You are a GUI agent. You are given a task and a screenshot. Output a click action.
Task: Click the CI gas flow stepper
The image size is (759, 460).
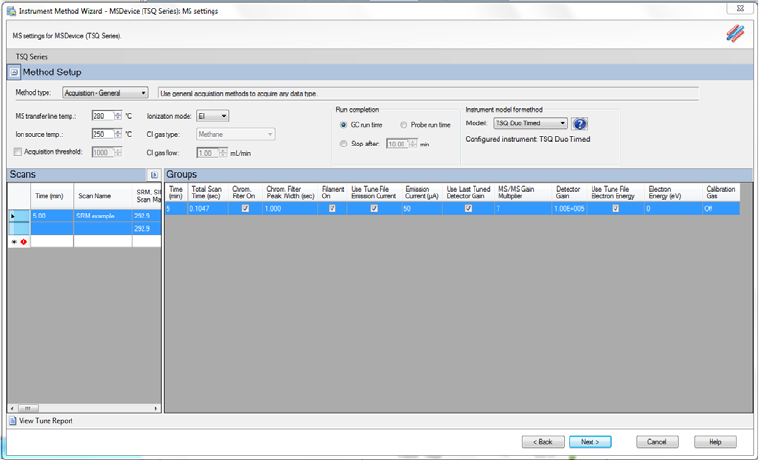pos(223,153)
